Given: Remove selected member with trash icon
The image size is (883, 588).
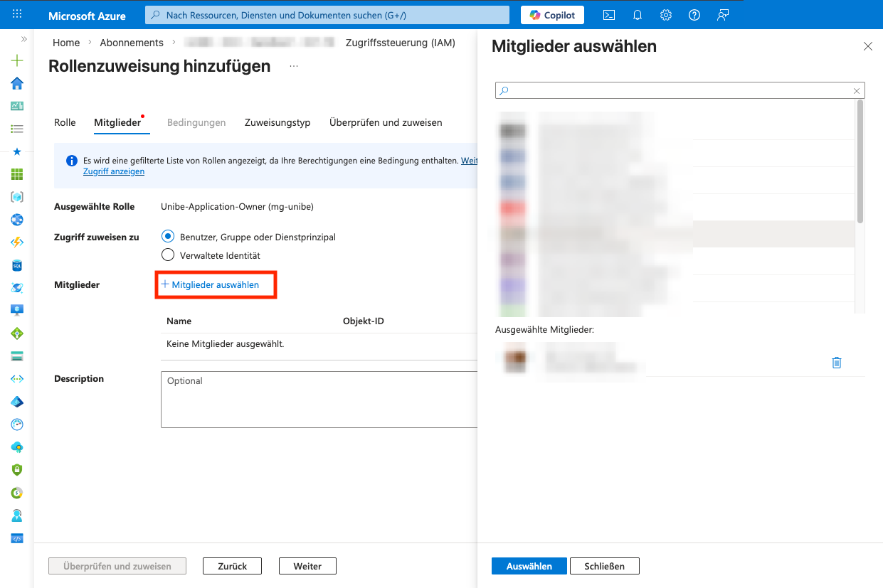Looking at the screenshot, I should pyautogui.click(x=837, y=363).
